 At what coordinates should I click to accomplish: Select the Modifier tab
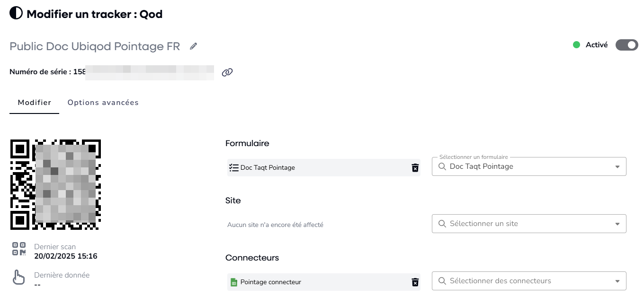click(35, 103)
